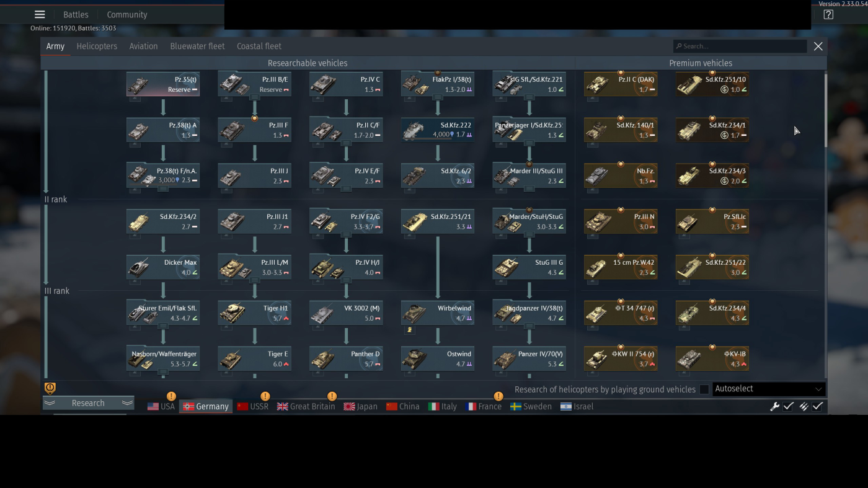Switch to the Italy tech tree
This screenshot has width=868, height=488.
click(x=443, y=407)
